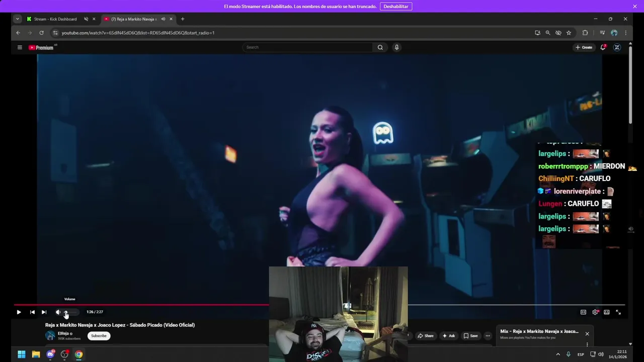Open OBS Studio from the taskbar
The image size is (644, 362).
tap(64, 354)
